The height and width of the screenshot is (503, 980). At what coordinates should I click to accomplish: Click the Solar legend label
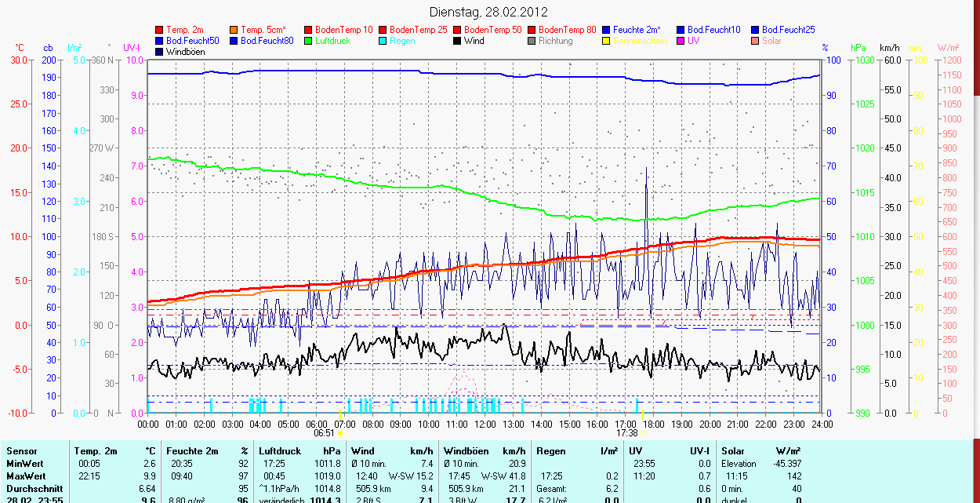(771, 41)
